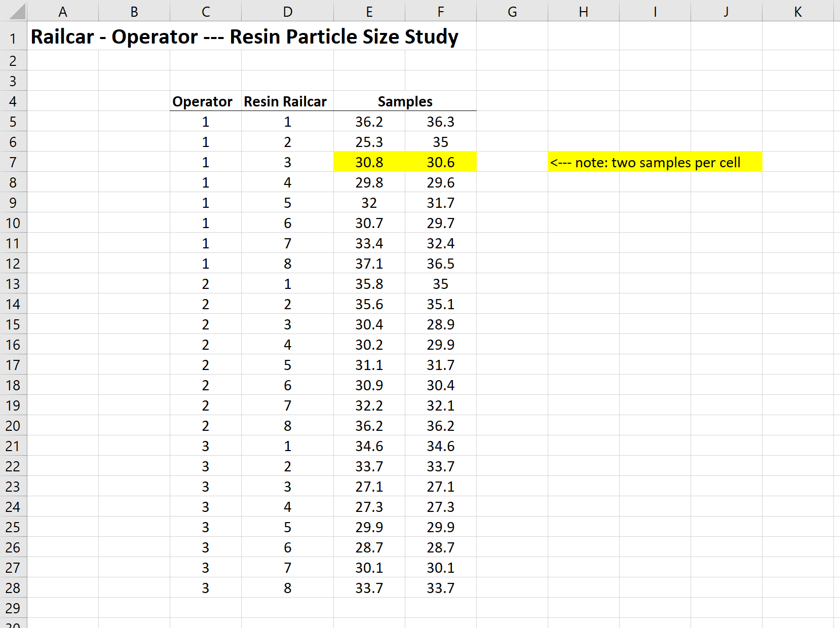This screenshot has width=840, height=628.
Task: Click the cell containing 30.2
Action: point(369,345)
